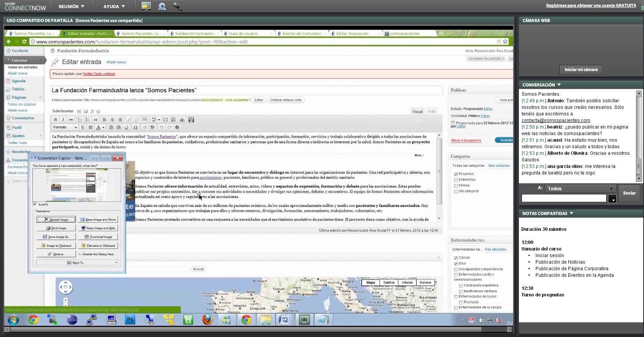Check the Sin categoría checkbox
Image resolution: width=644 pixels, height=337 pixels.
456,191
